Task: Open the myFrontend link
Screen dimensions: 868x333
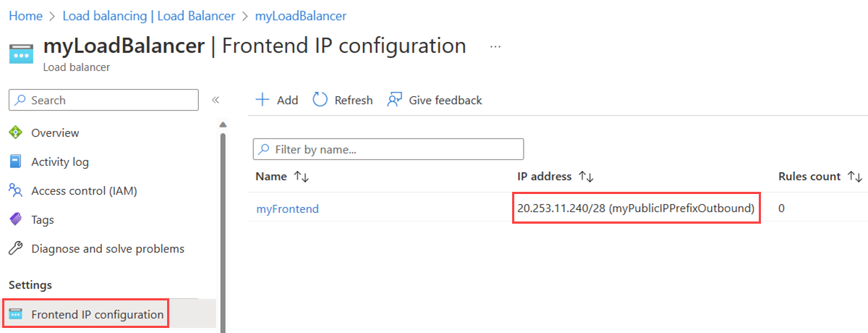Action: pos(287,208)
